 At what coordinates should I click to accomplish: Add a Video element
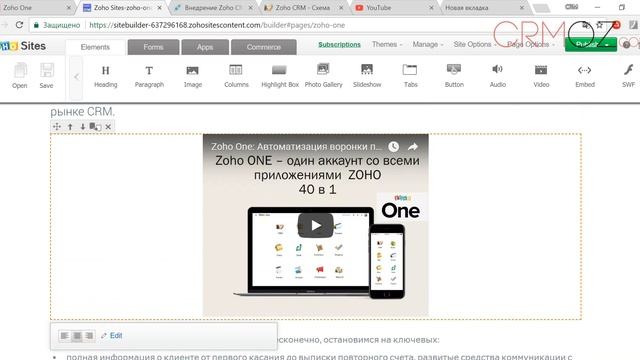click(541, 76)
